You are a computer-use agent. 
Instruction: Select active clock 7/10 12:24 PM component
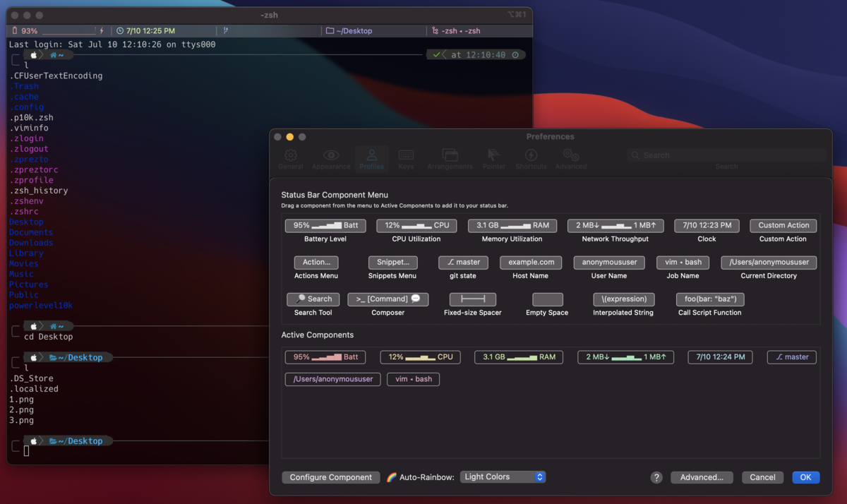click(x=721, y=357)
